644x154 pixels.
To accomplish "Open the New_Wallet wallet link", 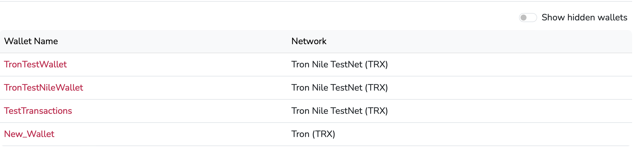I will (29, 134).
